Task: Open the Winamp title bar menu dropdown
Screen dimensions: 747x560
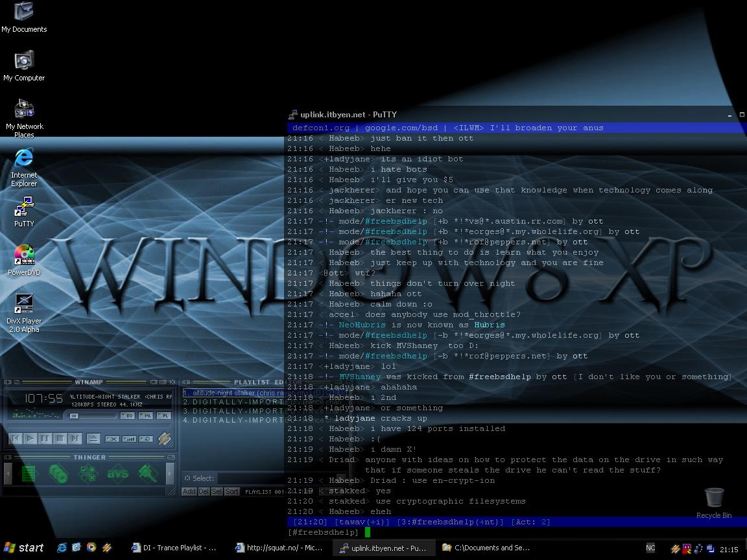Action: (154, 382)
